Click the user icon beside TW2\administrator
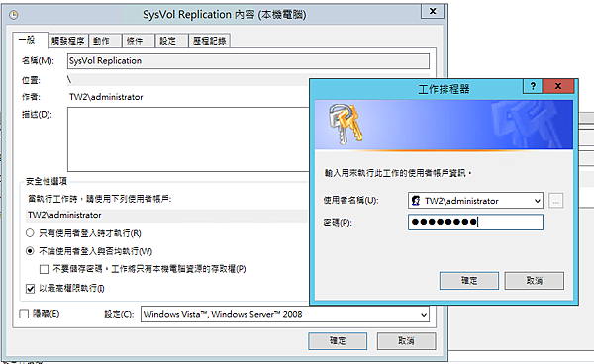The height and width of the screenshot is (364, 594). pyautogui.click(x=416, y=201)
